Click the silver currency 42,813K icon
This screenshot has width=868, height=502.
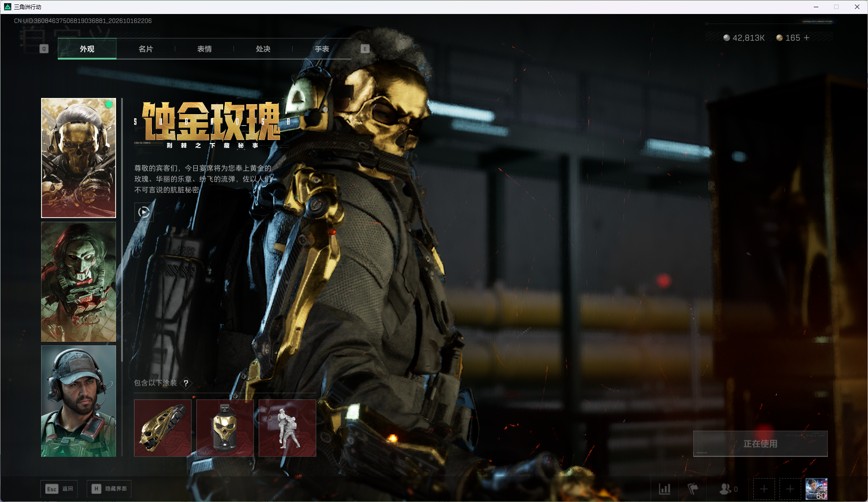pyautogui.click(x=726, y=38)
